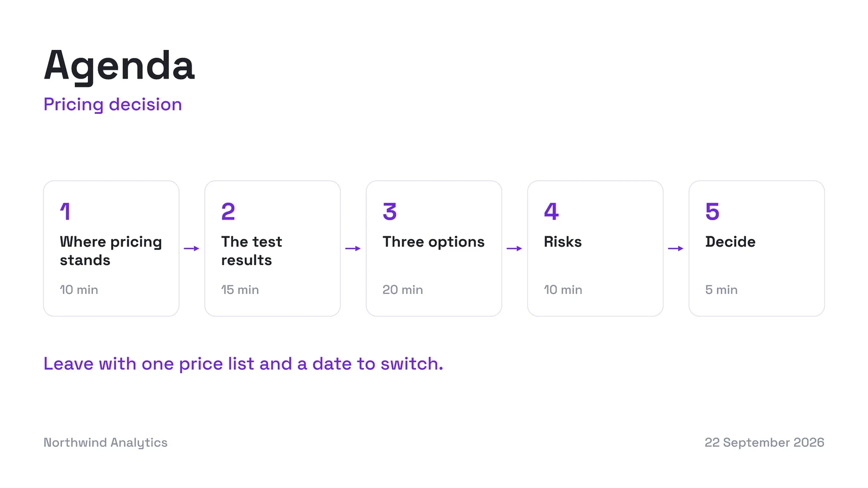Select the 'Where pricing stands' card text
The height and width of the screenshot is (488, 868).
click(111, 251)
